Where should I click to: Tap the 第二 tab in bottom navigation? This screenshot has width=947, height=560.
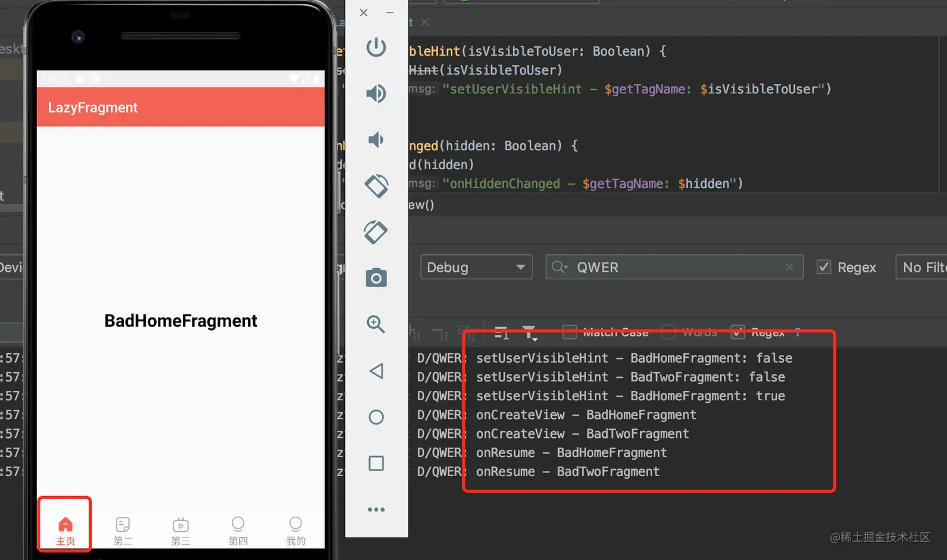click(123, 531)
